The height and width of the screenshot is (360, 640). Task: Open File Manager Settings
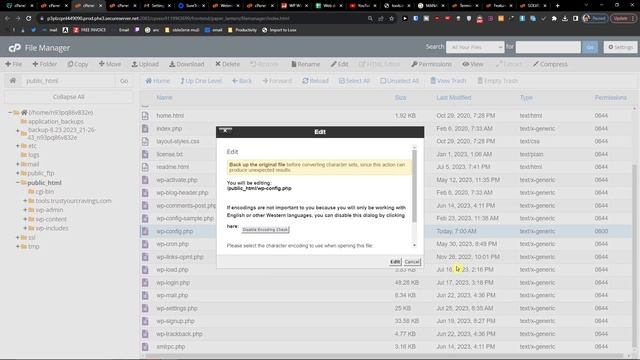[620, 47]
